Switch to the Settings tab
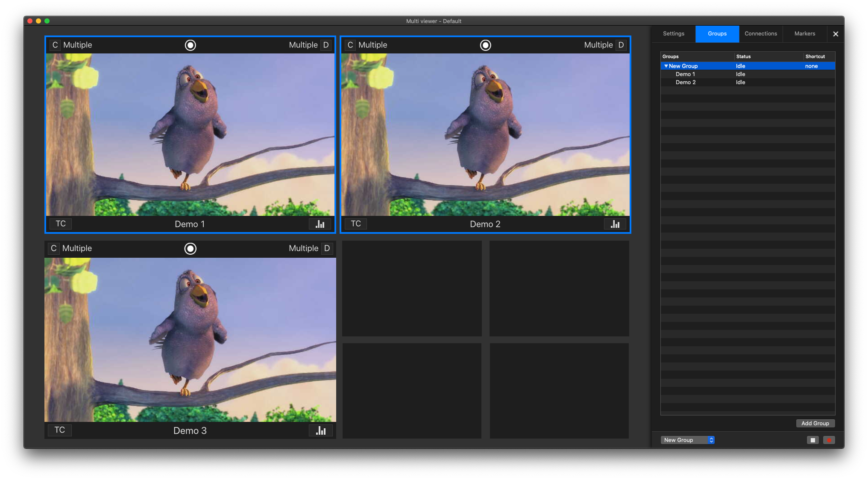 pos(674,34)
